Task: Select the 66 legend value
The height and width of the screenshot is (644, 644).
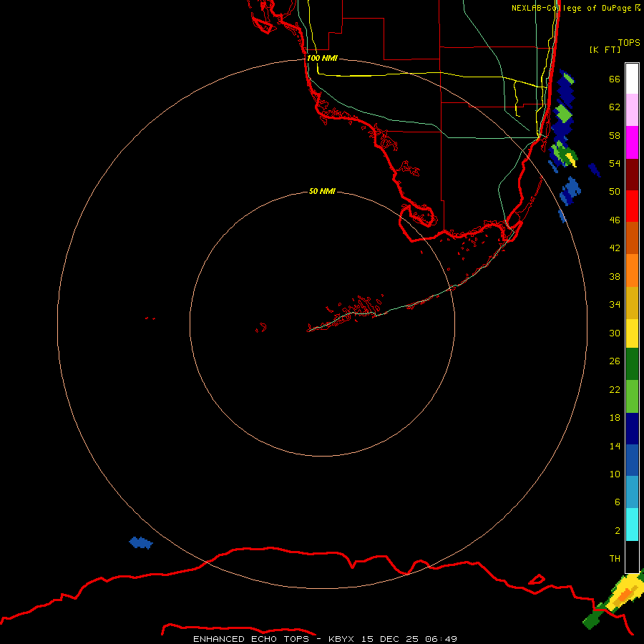Action: pos(615,79)
